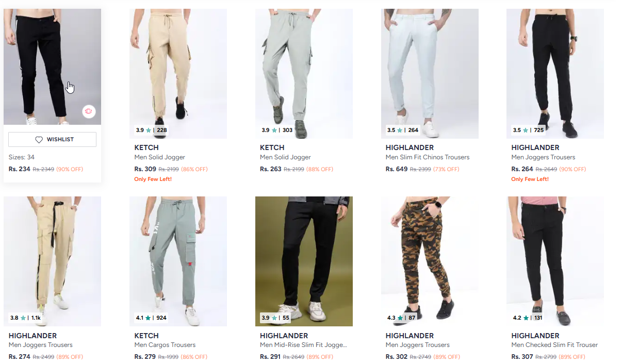Open the grey Ketch Solid Jogger photo

tap(304, 74)
